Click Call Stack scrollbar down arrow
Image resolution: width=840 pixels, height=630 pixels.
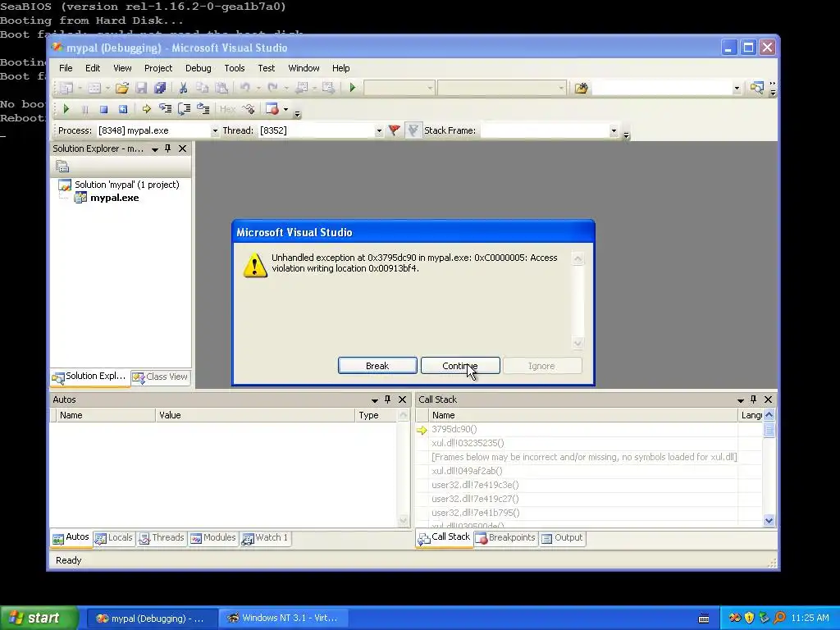769,520
